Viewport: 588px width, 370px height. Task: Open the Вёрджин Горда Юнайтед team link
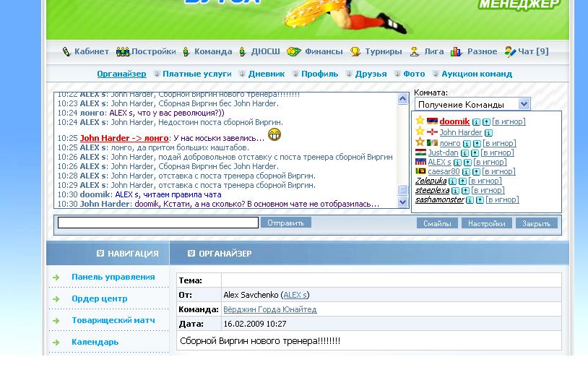pyautogui.click(x=269, y=309)
